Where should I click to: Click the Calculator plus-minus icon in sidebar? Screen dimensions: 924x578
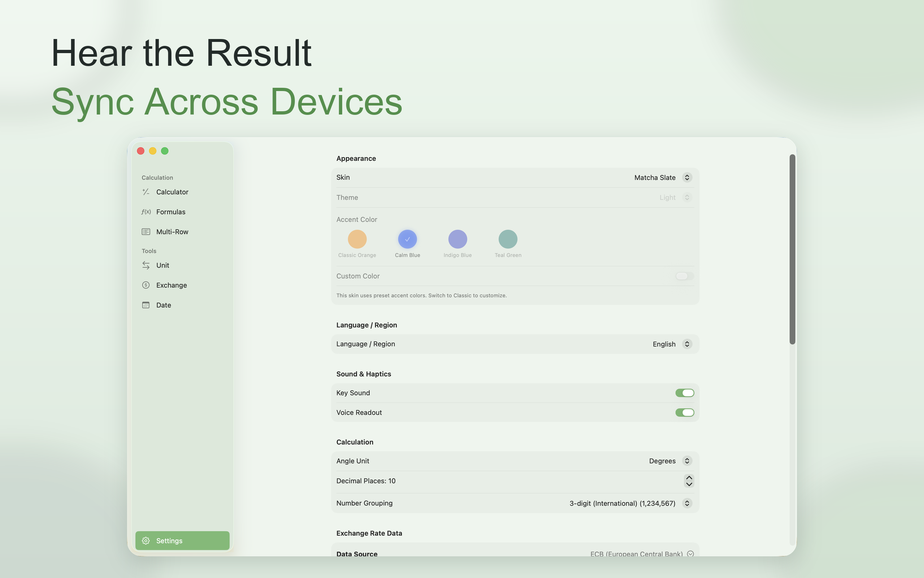point(146,192)
